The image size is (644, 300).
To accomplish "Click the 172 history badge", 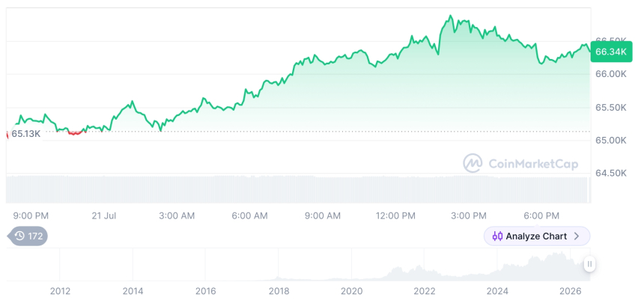I will [x=28, y=236].
